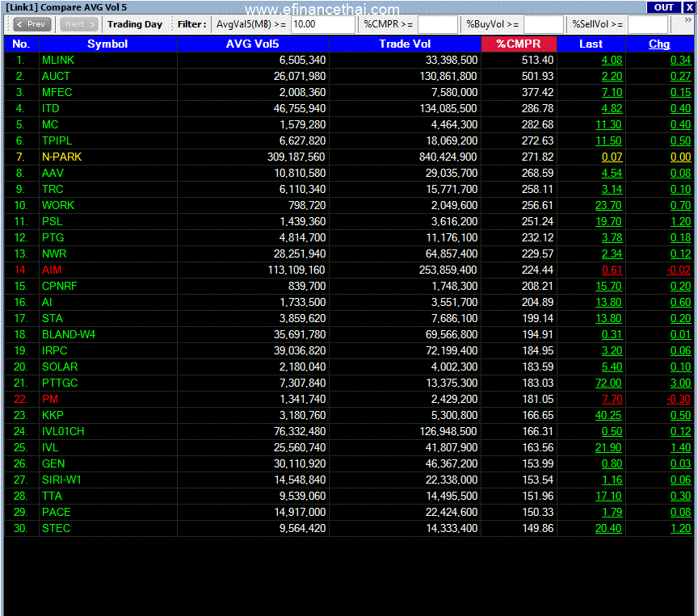Screen dimensions: 698x616
Task: Click N-PARK trade volume 840,424,900
Action: click(448, 157)
